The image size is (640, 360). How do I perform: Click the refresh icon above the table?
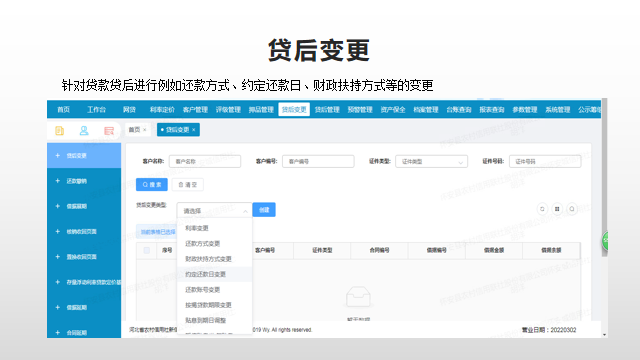point(542,209)
